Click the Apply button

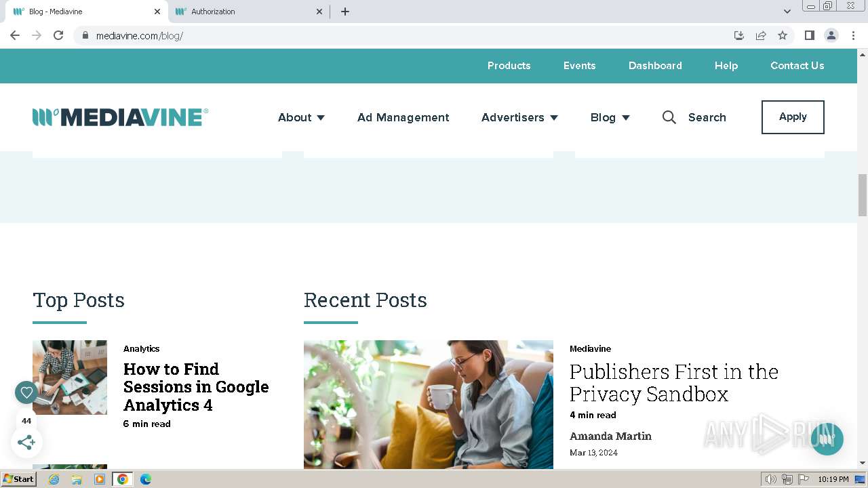793,117
